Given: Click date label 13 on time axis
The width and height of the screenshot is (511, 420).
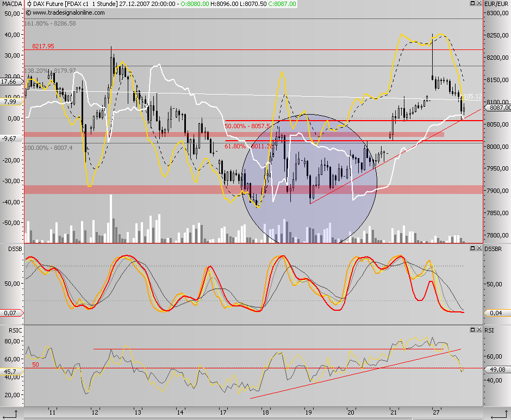Looking at the screenshot, I should tap(138, 412).
